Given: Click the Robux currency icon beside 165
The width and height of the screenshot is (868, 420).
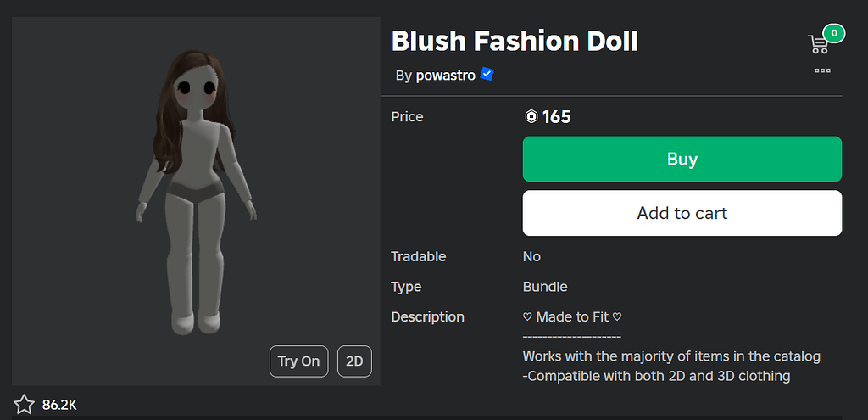Looking at the screenshot, I should pyautogui.click(x=531, y=117).
